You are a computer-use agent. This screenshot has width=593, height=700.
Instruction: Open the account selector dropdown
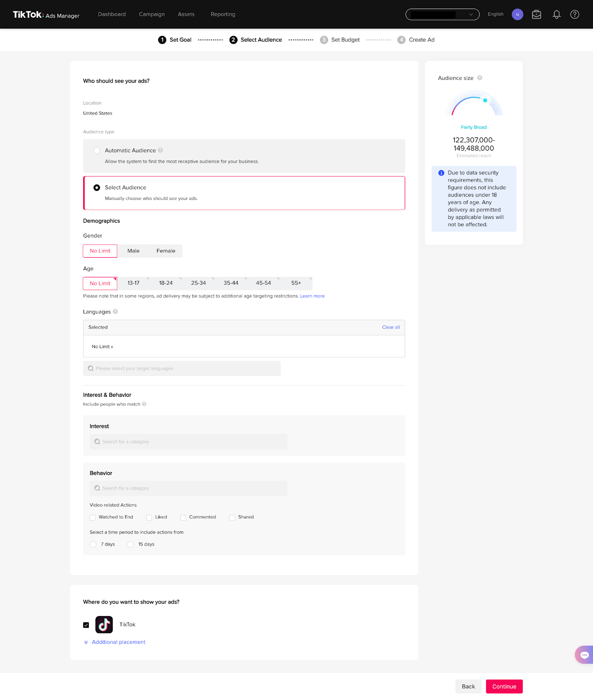442,14
